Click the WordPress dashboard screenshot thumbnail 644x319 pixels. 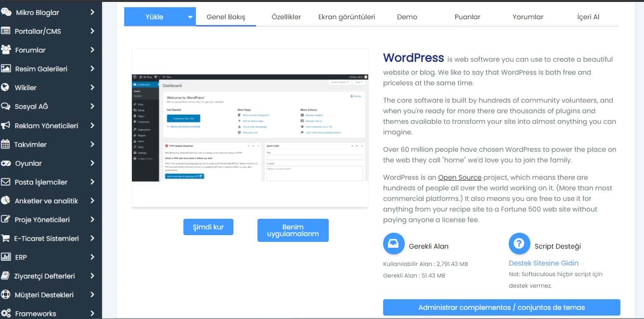click(x=250, y=128)
